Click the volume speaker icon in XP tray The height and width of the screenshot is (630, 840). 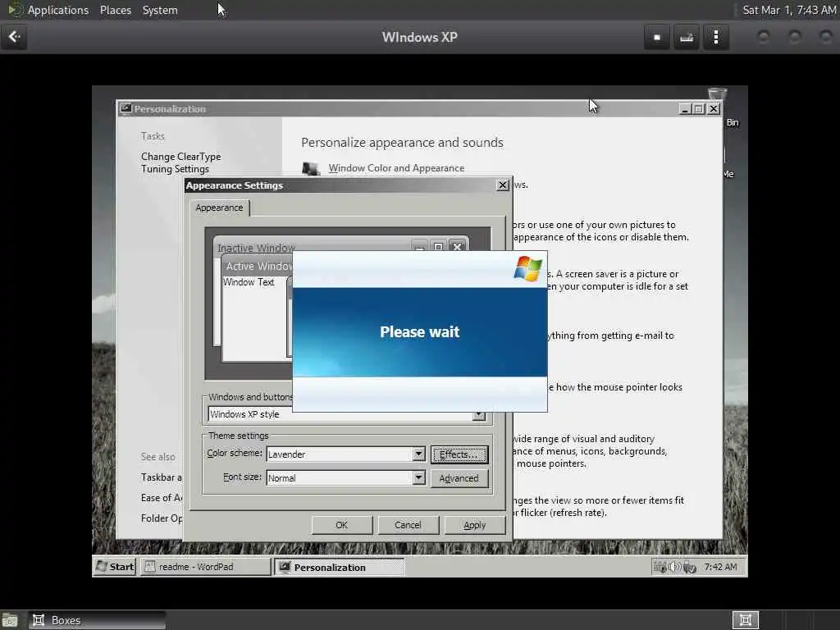click(675, 567)
